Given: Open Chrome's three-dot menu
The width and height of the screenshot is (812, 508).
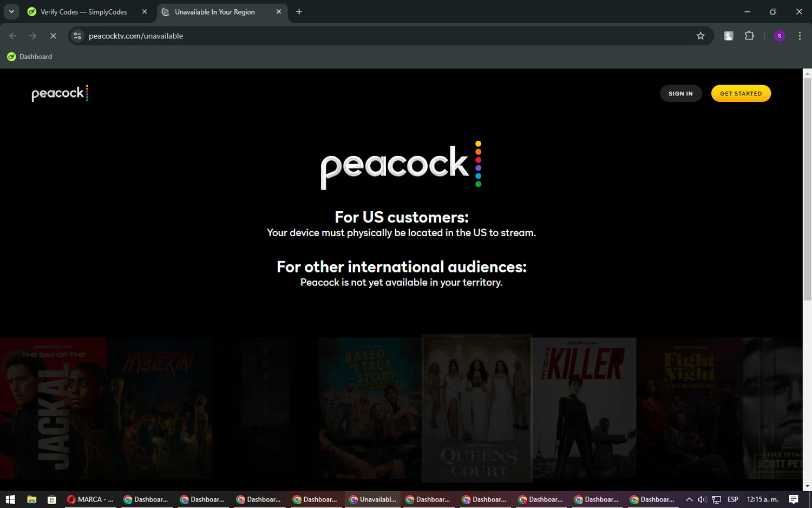Looking at the screenshot, I should pos(800,36).
